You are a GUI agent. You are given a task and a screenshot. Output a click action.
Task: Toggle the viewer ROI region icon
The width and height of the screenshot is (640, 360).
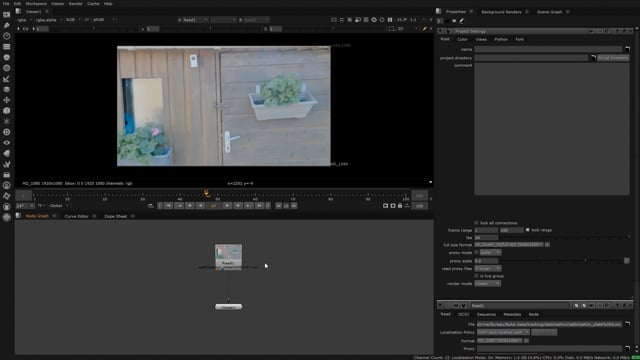coord(391,29)
